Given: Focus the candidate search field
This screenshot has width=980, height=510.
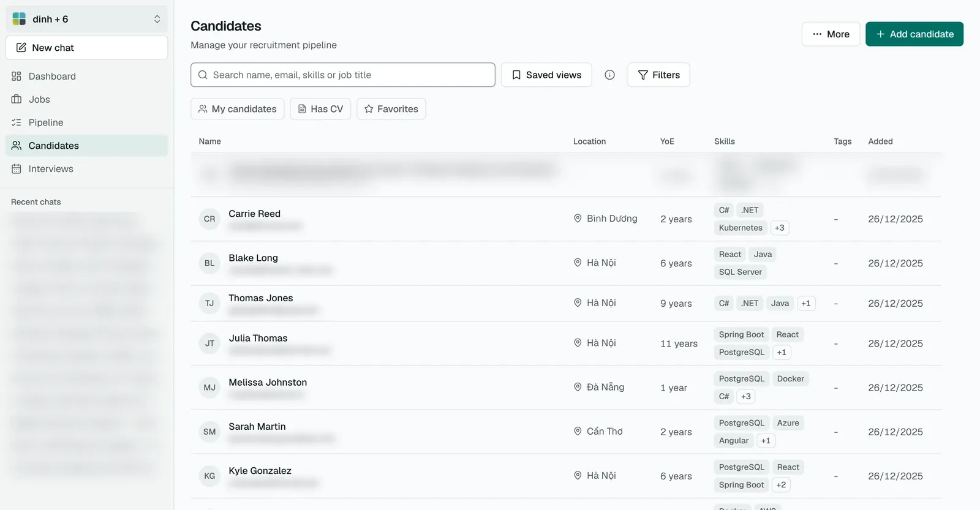Looking at the screenshot, I should (343, 75).
